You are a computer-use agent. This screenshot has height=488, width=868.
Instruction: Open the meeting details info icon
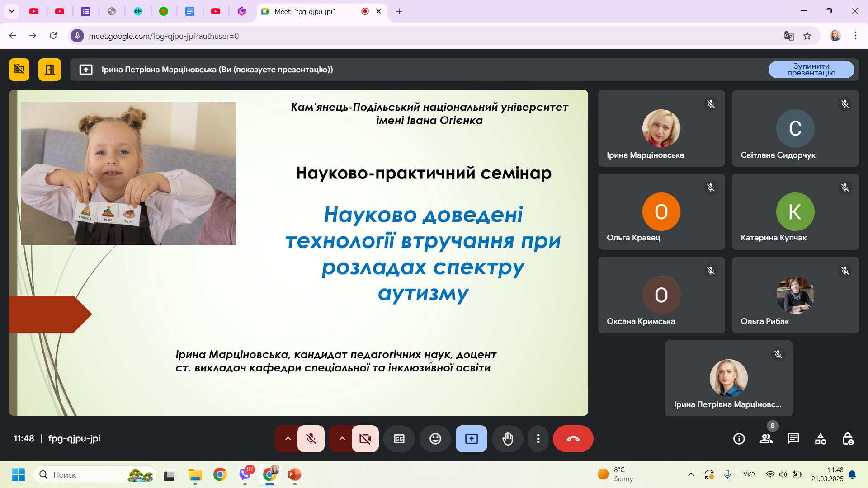point(739,439)
